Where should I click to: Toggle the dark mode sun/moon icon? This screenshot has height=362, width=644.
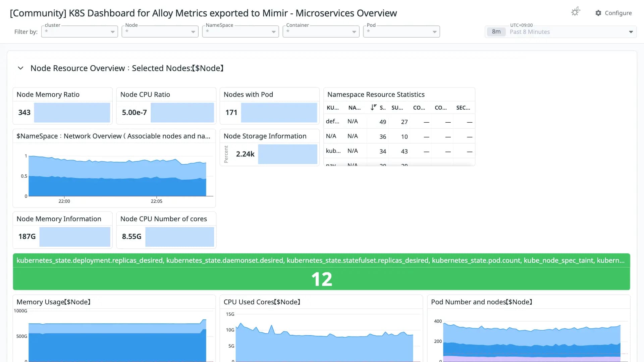click(576, 12)
